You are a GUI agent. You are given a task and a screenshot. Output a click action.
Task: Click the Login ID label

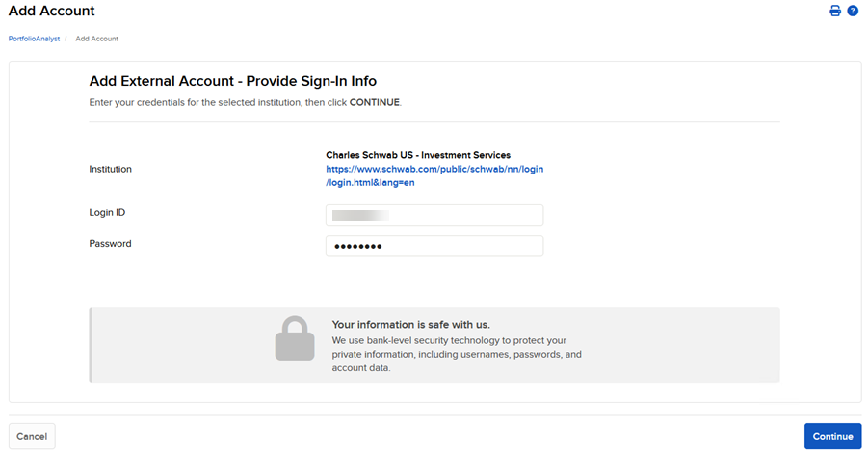108,212
